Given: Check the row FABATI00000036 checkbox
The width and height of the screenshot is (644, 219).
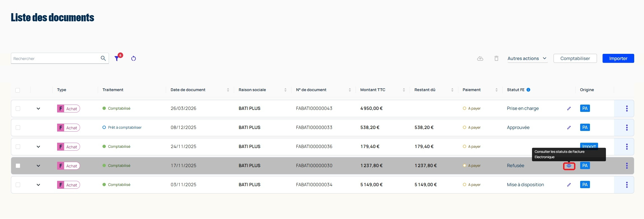Looking at the screenshot, I should (x=18, y=147).
